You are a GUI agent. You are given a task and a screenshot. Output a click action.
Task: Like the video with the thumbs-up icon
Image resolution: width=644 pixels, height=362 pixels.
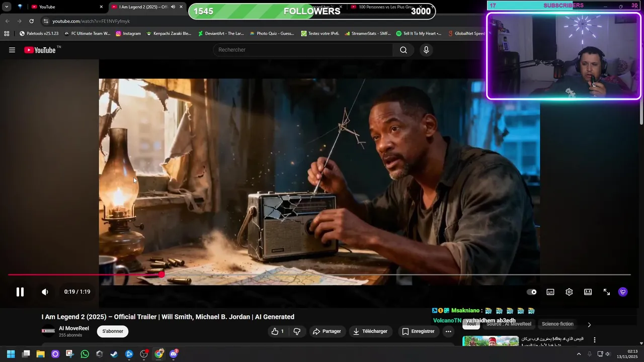278,331
